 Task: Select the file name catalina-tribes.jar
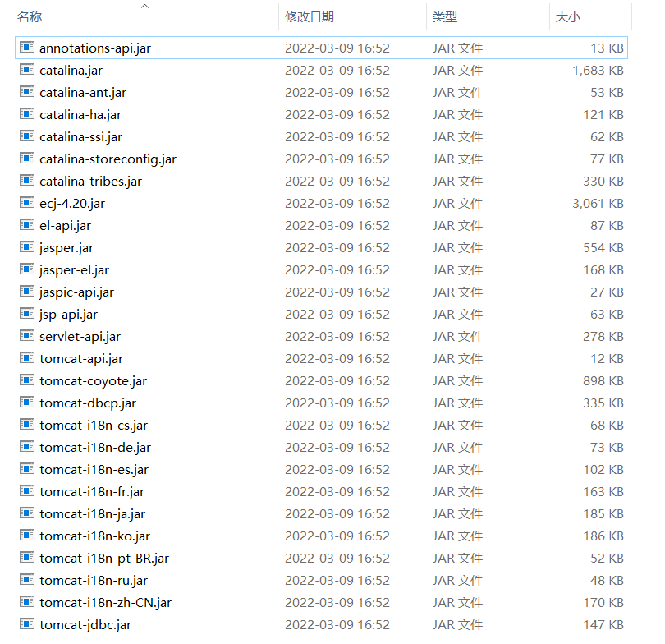point(90,182)
